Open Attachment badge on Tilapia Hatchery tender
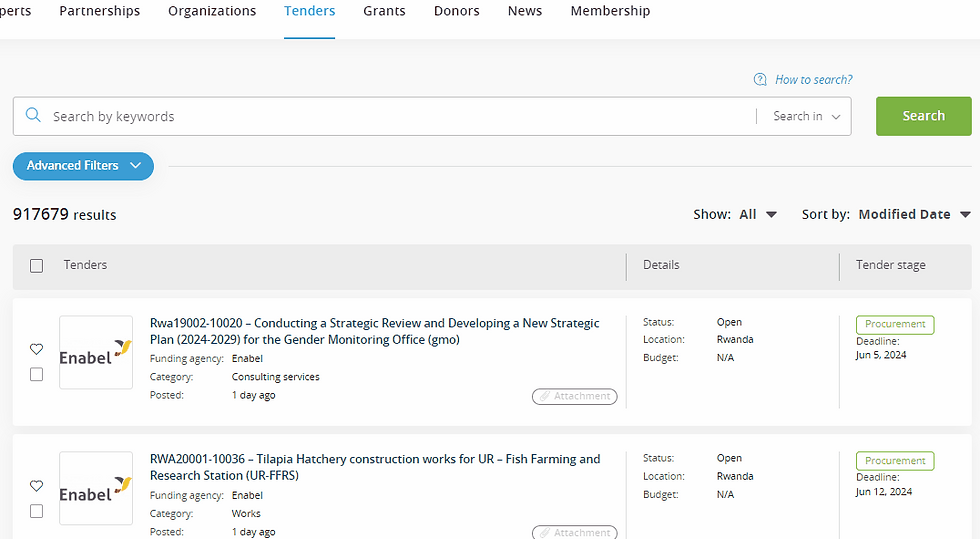980x539 pixels. [575, 532]
